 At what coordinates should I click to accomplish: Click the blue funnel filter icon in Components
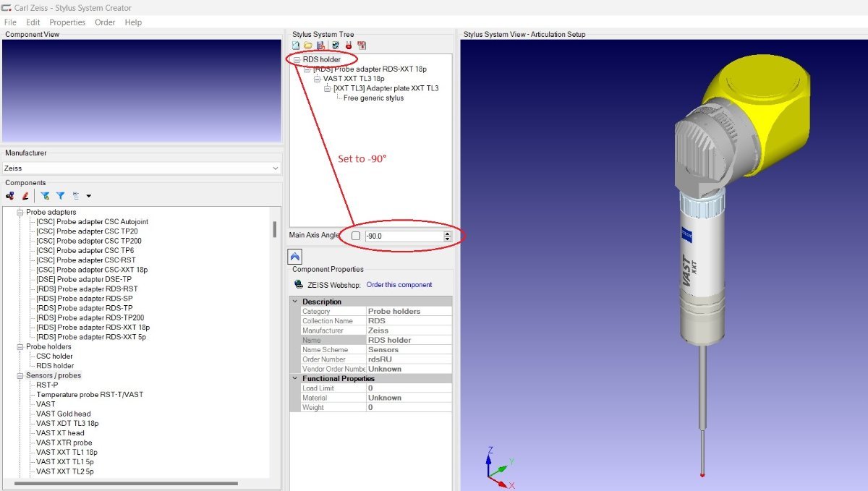tap(61, 196)
